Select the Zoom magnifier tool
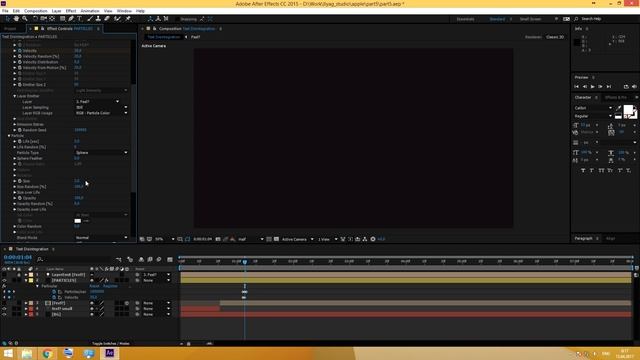This screenshot has height=360, width=640. 25,19
